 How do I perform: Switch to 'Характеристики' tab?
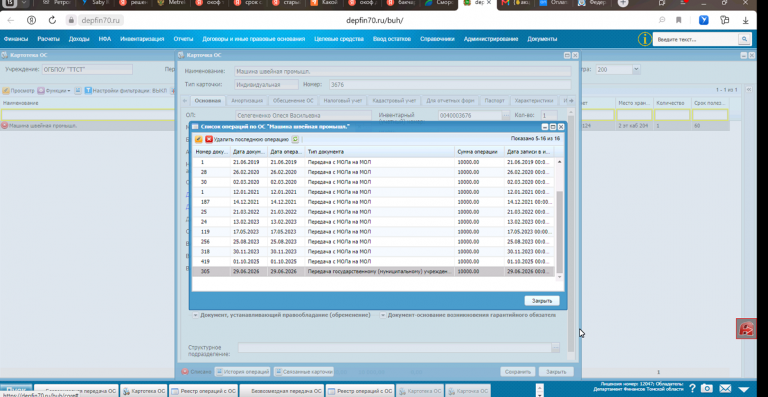click(x=533, y=101)
